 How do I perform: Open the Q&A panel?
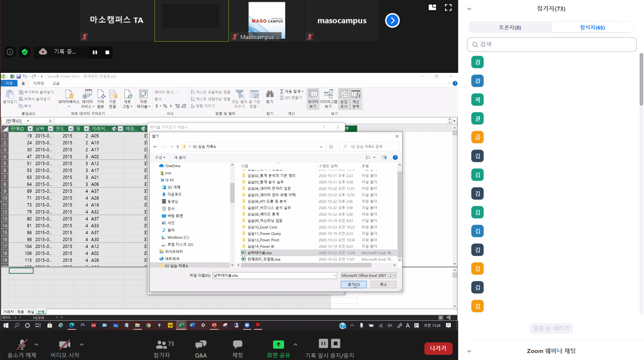[201, 348]
